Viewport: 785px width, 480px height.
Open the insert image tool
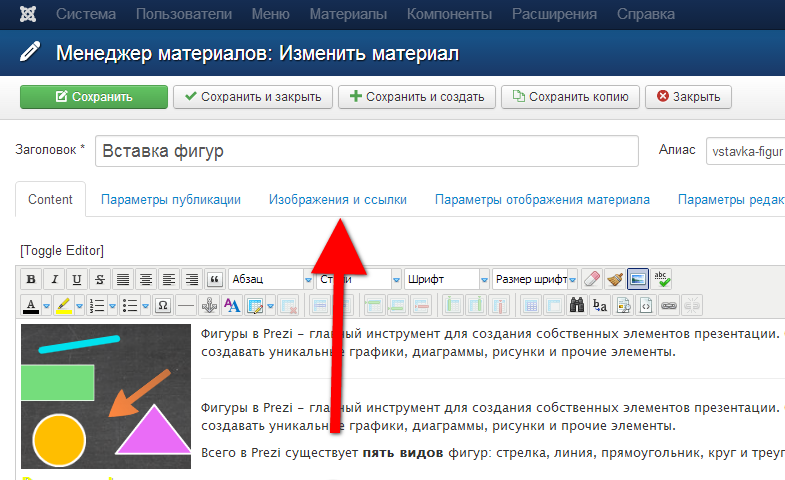click(637, 279)
